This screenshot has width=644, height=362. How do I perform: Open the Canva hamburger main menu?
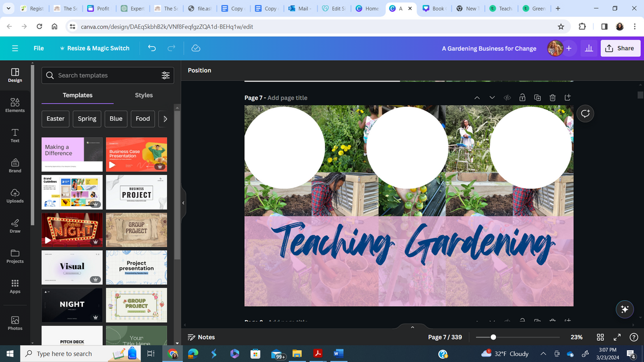(x=15, y=48)
